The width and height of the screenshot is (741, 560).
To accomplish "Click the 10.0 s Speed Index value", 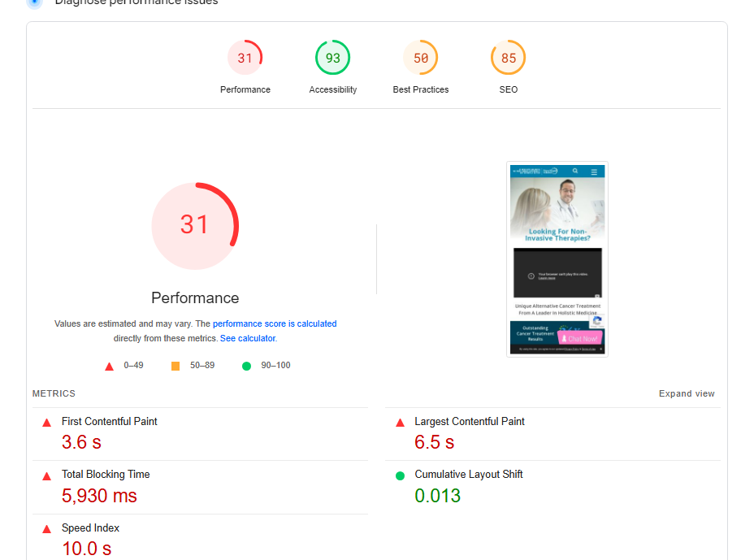I will click(86, 549).
